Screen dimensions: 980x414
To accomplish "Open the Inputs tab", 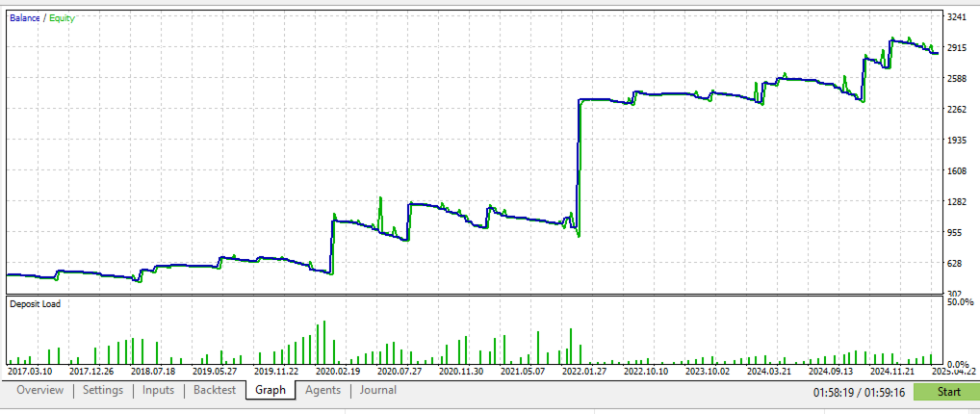I will click(x=158, y=390).
